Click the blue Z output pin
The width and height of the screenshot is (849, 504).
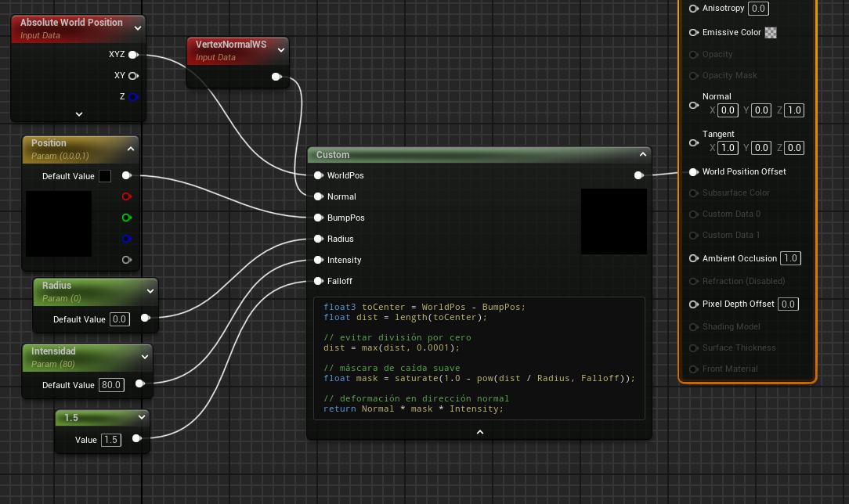tap(132, 97)
